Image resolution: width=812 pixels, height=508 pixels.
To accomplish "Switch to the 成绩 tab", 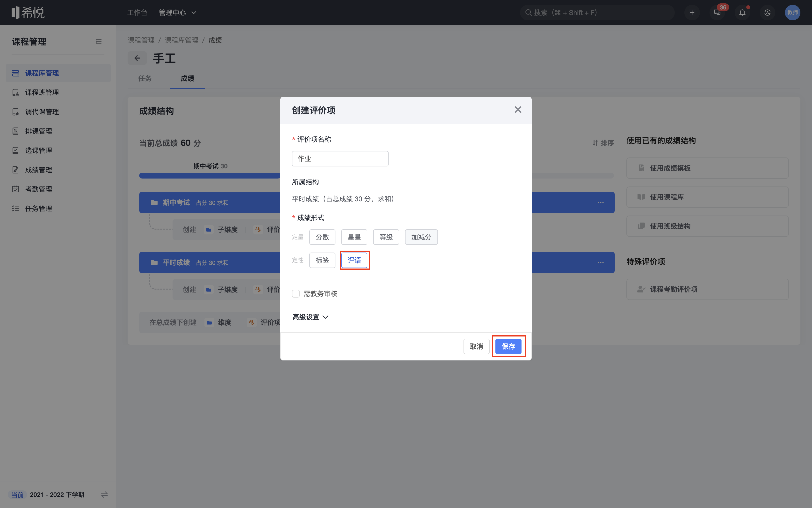I will pos(187,78).
